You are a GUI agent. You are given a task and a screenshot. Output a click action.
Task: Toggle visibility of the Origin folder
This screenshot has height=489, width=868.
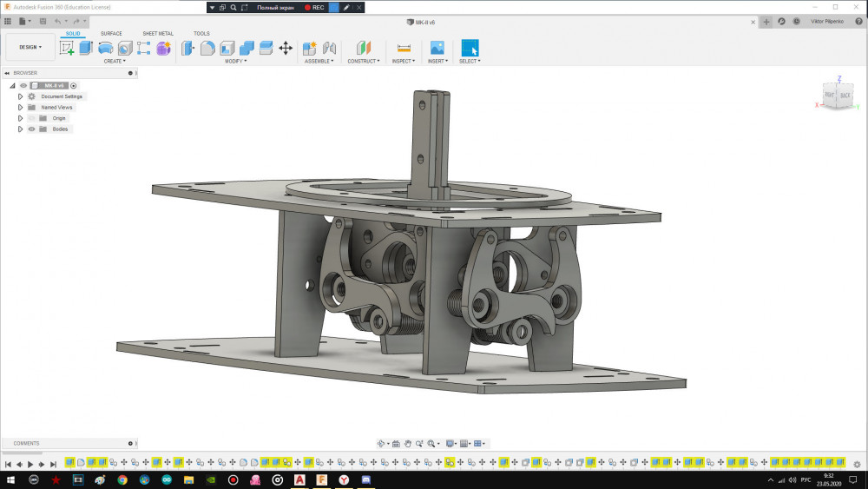pos(31,118)
